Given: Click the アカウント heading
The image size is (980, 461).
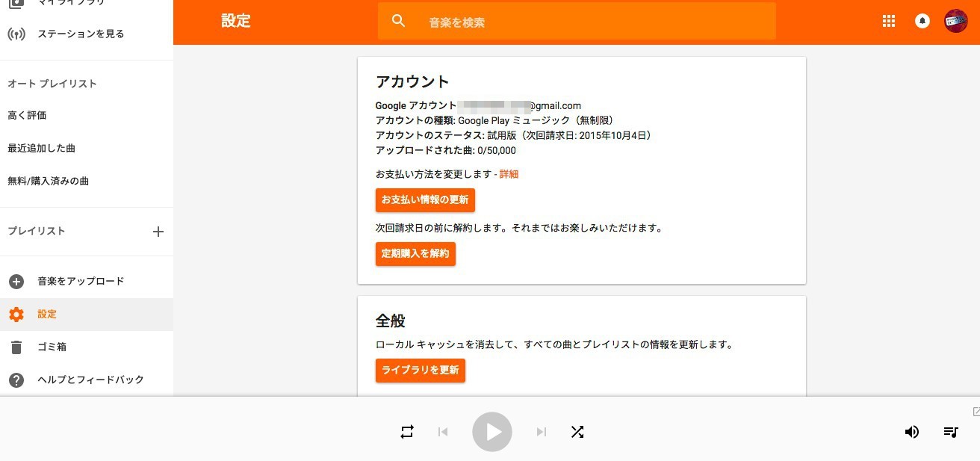Looking at the screenshot, I should tap(412, 82).
